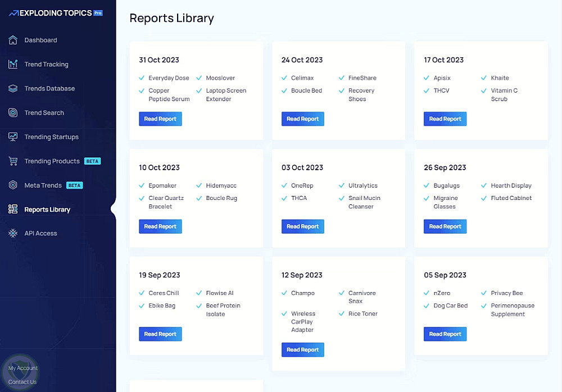Select Reports Library menu item
This screenshot has width=562, height=392.
47,209
